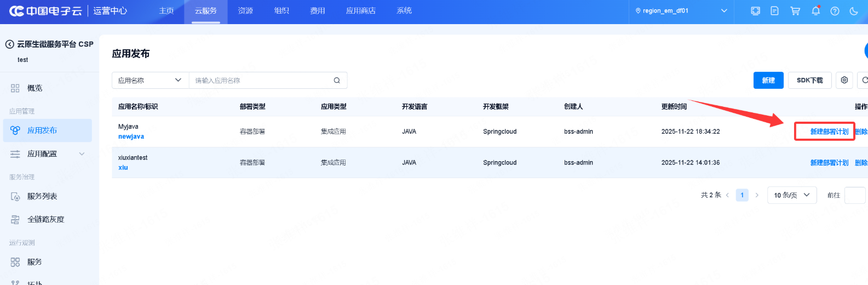Click the back arrow beside 云原生微服务平台 CSP
868x285 pixels.
tap(9, 44)
